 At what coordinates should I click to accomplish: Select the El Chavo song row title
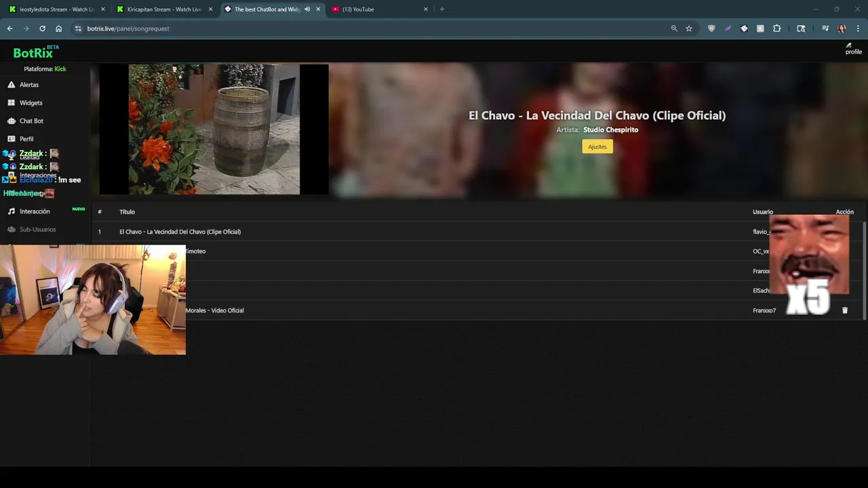point(180,232)
